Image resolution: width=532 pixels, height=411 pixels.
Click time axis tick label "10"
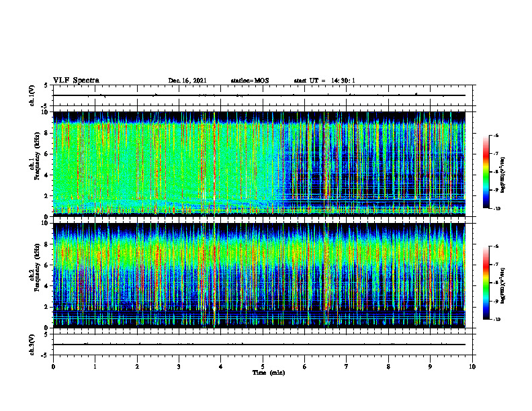[472, 367]
